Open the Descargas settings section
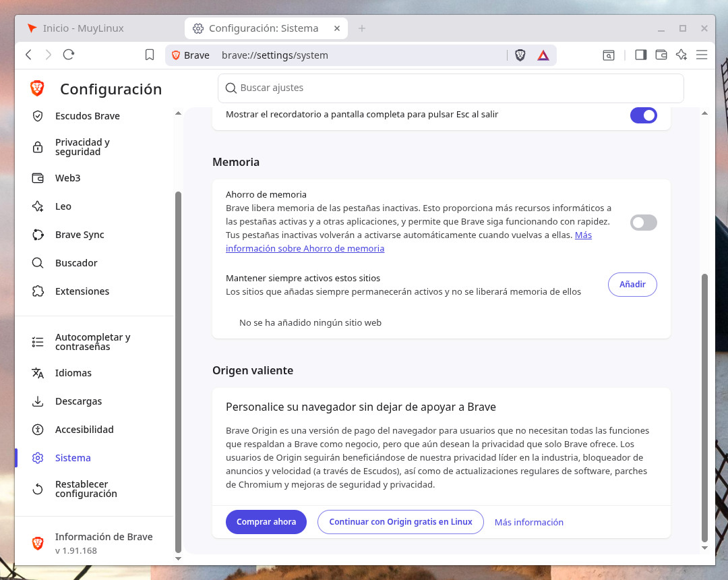The width and height of the screenshot is (728, 580). pyautogui.click(x=78, y=401)
